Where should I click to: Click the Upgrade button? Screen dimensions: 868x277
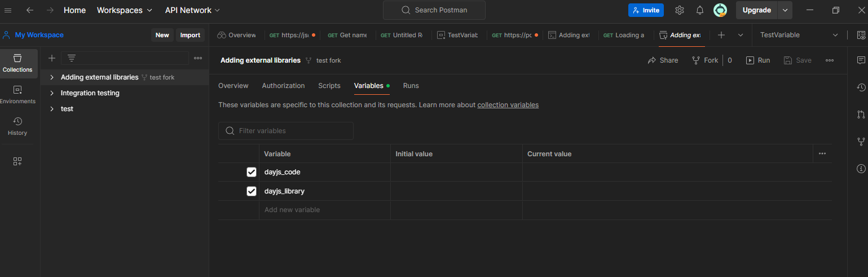[x=756, y=10]
